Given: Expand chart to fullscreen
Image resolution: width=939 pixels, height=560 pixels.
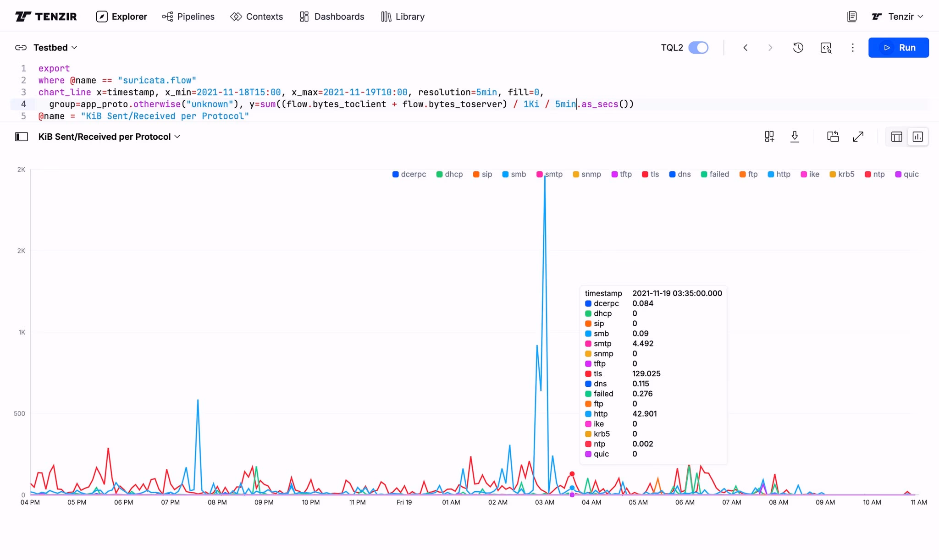Looking at the screenshot, I should (x=858, y=137).
